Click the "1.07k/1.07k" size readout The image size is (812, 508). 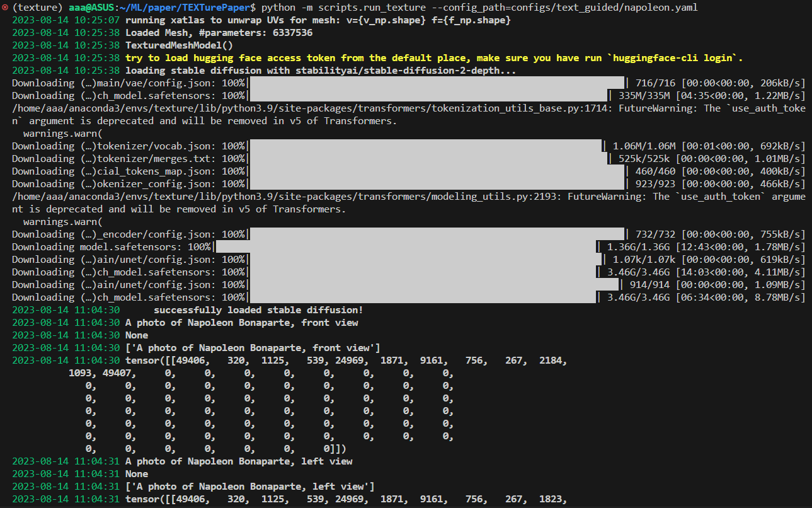[644, 260]
